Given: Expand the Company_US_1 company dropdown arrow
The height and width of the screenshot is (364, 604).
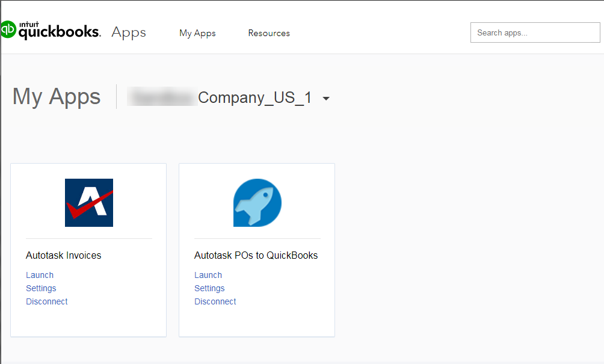Looking at the screenshot, I should click(x=326, y=99).
